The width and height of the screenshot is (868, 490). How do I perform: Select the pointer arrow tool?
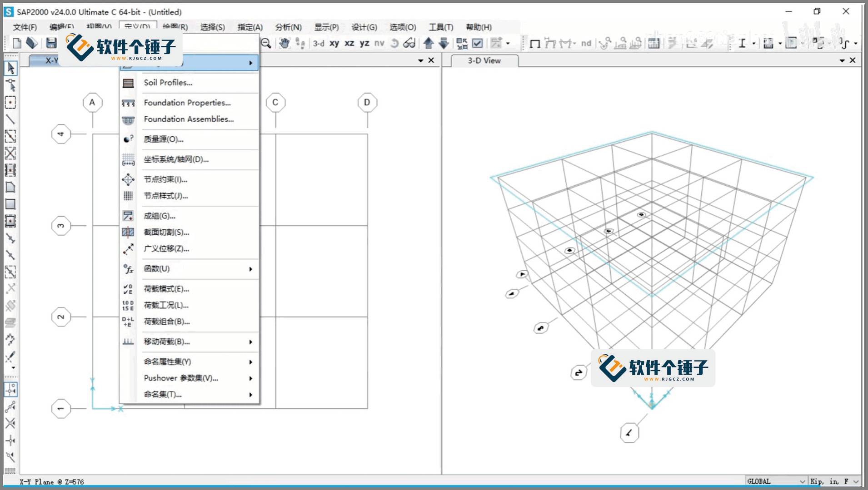[x=10, y=68]
